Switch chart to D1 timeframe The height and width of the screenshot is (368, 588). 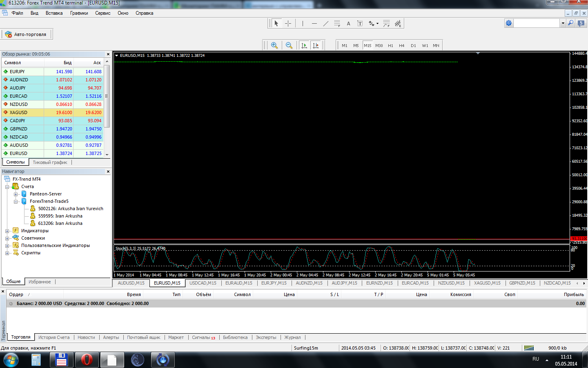[x=413, y=45]
